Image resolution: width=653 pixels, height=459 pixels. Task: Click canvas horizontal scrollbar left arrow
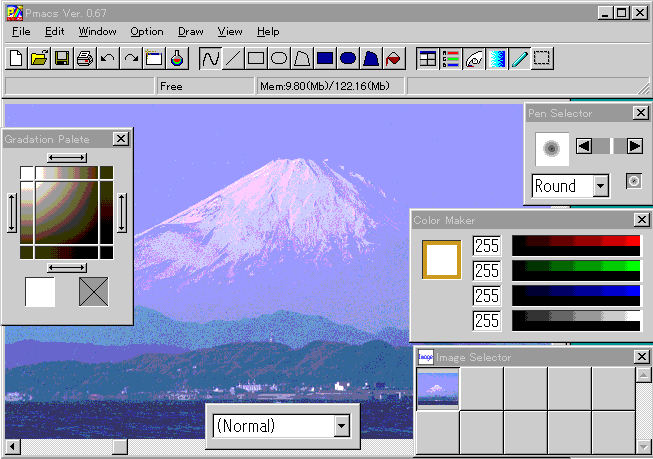pyautogui.click(x=12, y=447)
